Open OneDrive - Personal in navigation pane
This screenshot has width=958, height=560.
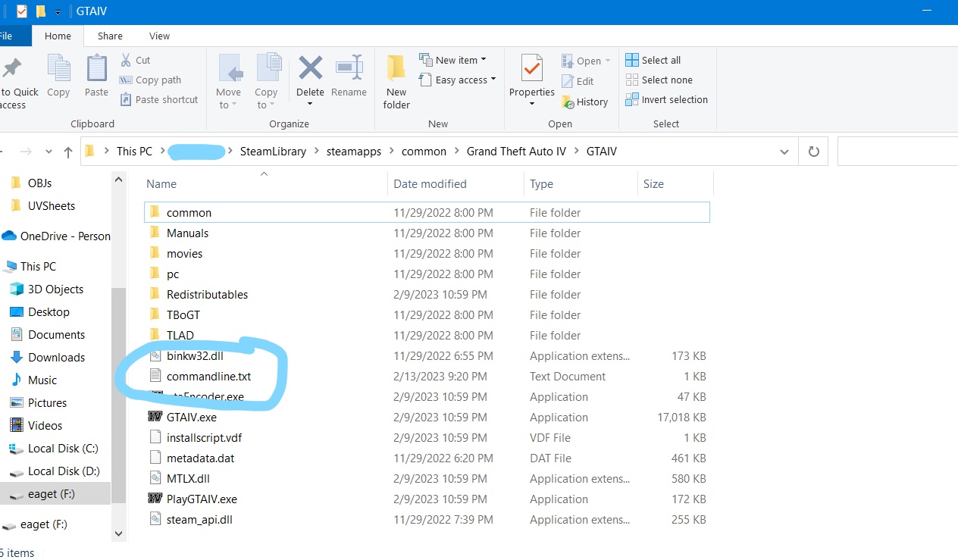point(55,236)
